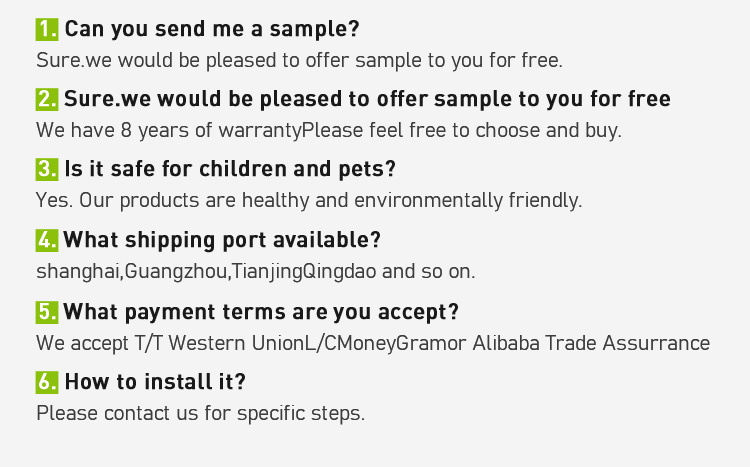Click the green number 6 badge
750x467 pixels.
47,382
